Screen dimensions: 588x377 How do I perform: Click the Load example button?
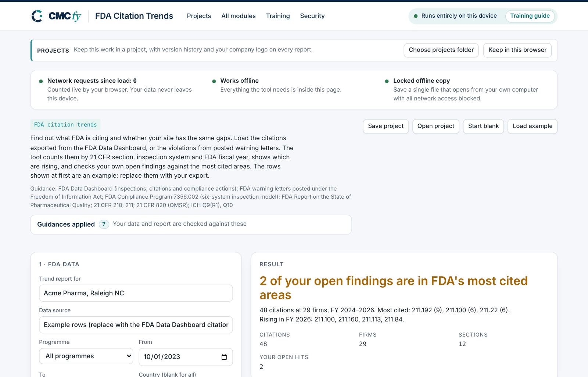pyautogui.click(x=533, y=126)
